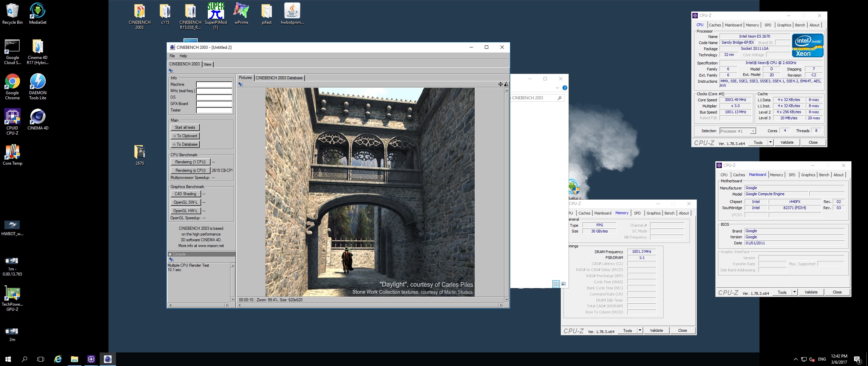This screenshot has width=868, height=366.
Task: Open the Help menu in CINEBENCH
Action: (183, 56)
